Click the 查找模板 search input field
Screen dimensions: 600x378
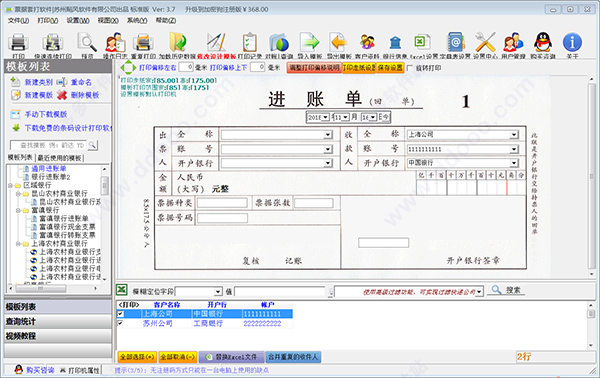49,145
